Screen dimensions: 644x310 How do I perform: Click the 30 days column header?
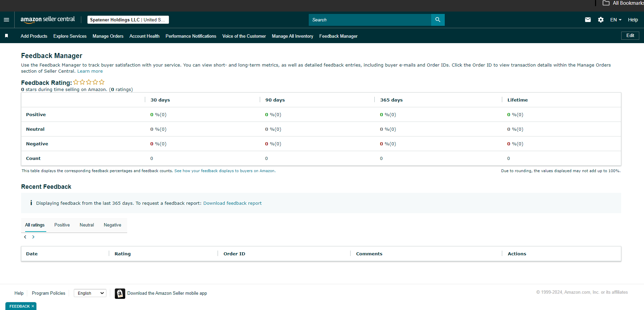click(160, 100)
